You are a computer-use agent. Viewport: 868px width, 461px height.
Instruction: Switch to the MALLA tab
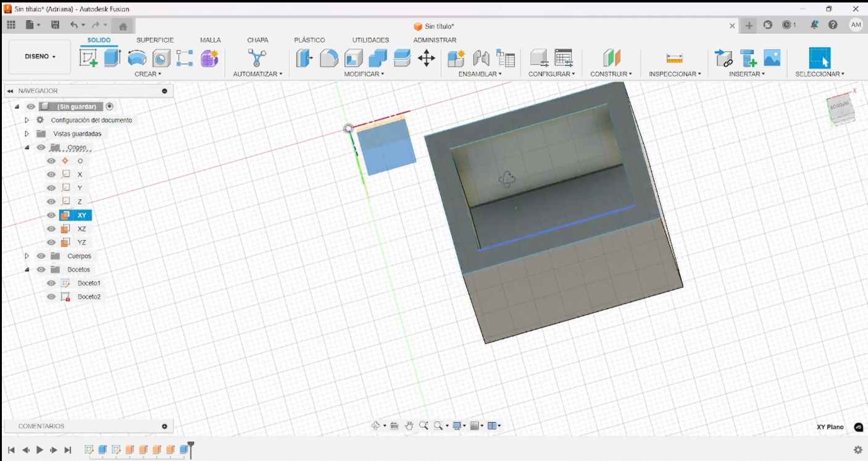click(x=211, y=40)
